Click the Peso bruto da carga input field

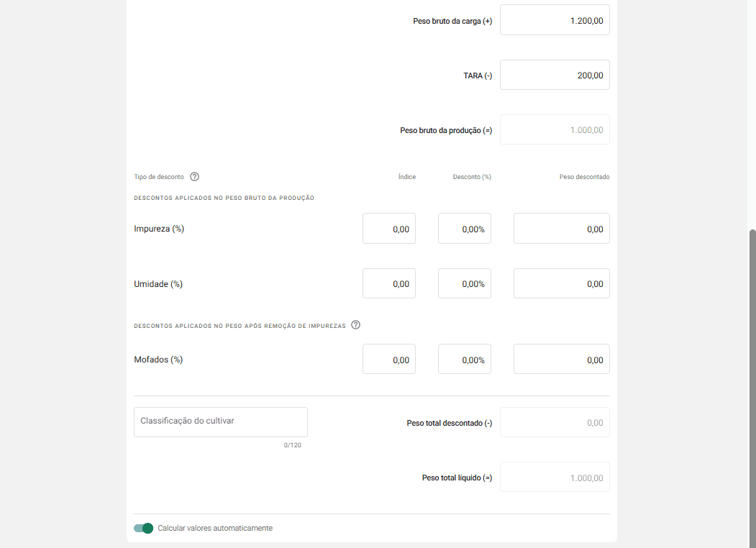point(554,20)
